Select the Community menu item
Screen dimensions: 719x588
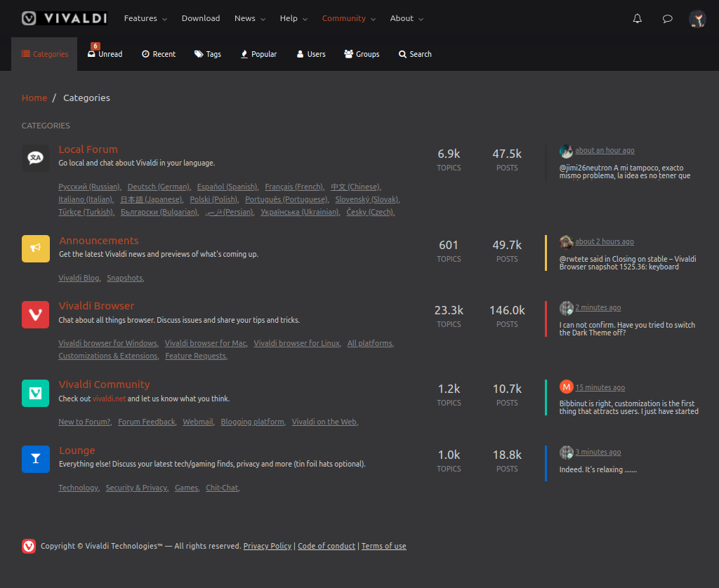344,18
